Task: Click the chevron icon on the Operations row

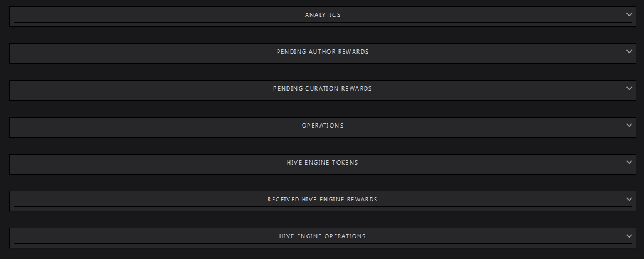Action: (629, 125)
